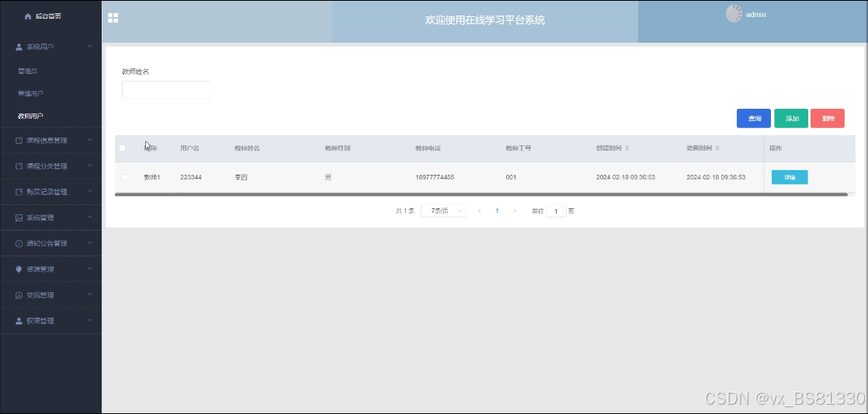The image size is (868, 414).
Task: Select page number 1 in pagination
Action: (497, 210)
